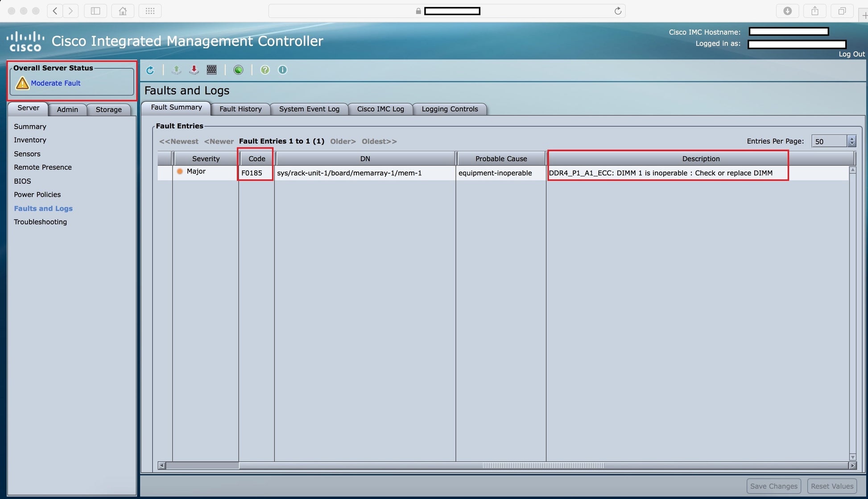
Task: Switch to the Fault History tab
Action: click(x=240, y=109)
